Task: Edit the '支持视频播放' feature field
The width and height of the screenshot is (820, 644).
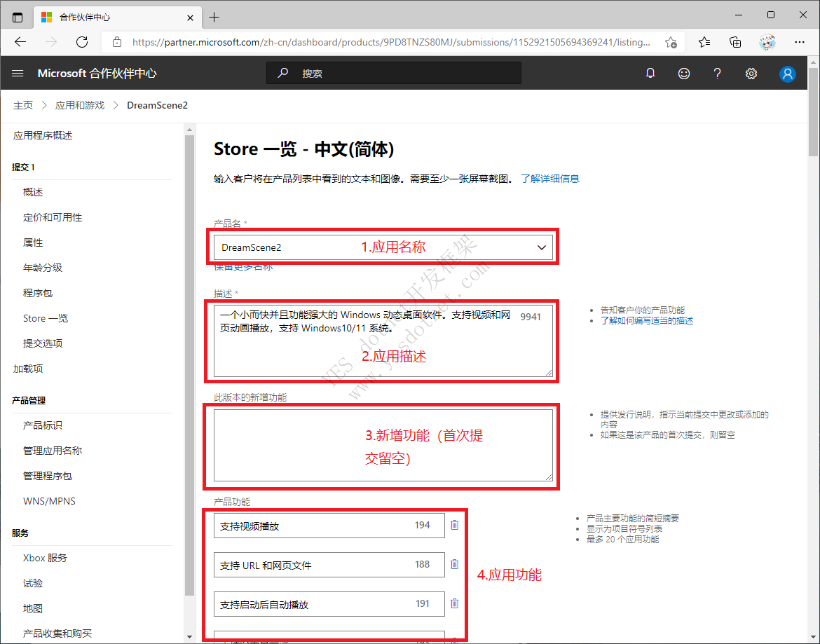Action: (329, 526)
